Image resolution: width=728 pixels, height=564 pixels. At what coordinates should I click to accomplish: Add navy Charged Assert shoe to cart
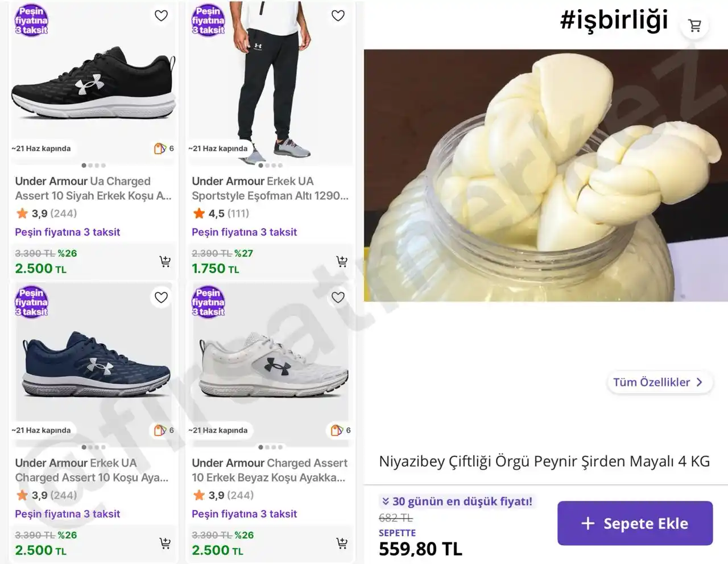click(165, 544)
